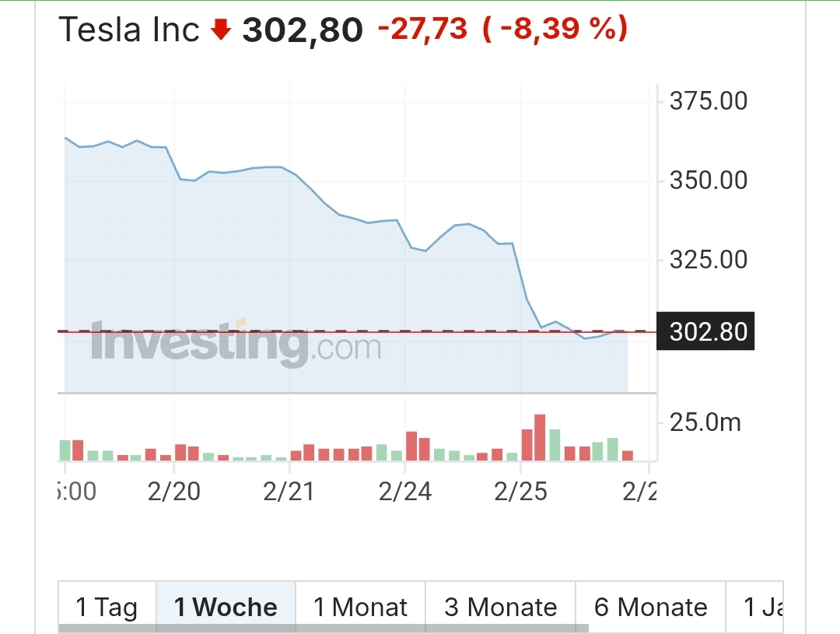Click the partially visible 1 Jahr tab
The image size is (840, 634).
762,607
